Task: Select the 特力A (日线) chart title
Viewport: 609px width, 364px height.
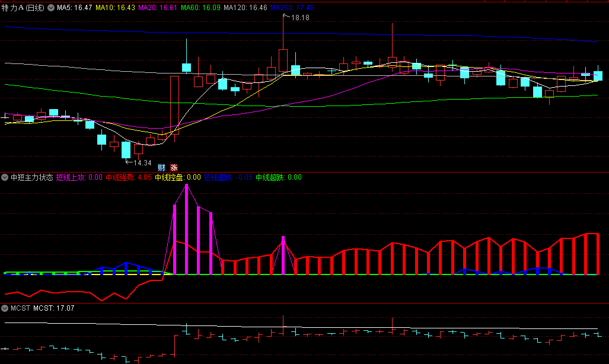Action: pos(23,8)
